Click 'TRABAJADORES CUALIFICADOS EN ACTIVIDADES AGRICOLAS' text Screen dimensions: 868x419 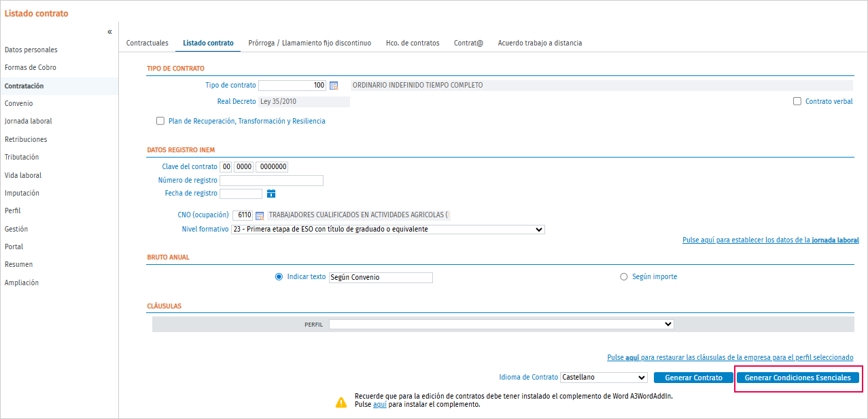[x=359, y=215]
